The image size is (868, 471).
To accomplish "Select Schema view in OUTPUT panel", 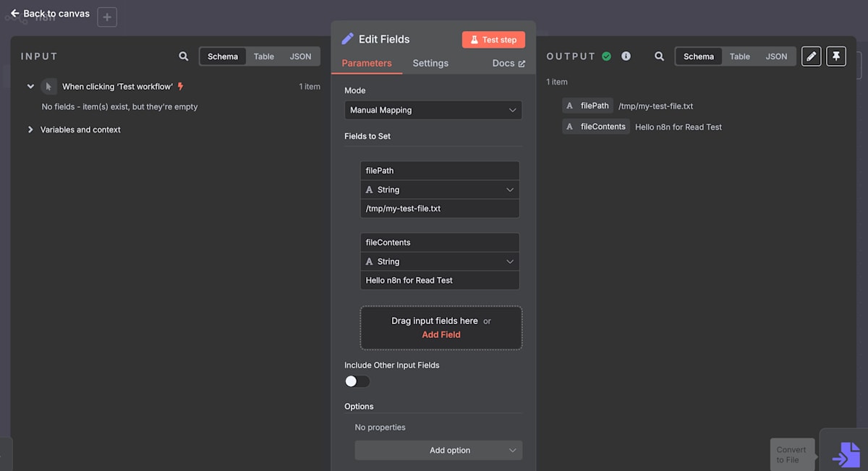I will pos(699,56).
